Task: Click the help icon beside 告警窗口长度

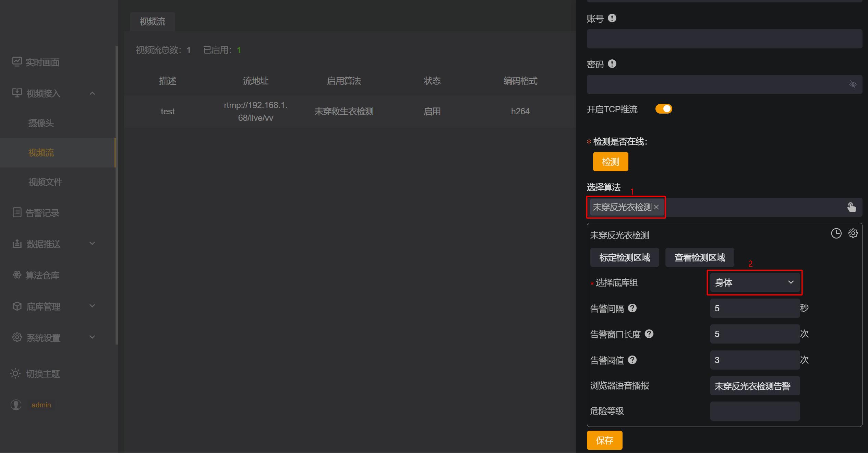Action: [649, 334]
